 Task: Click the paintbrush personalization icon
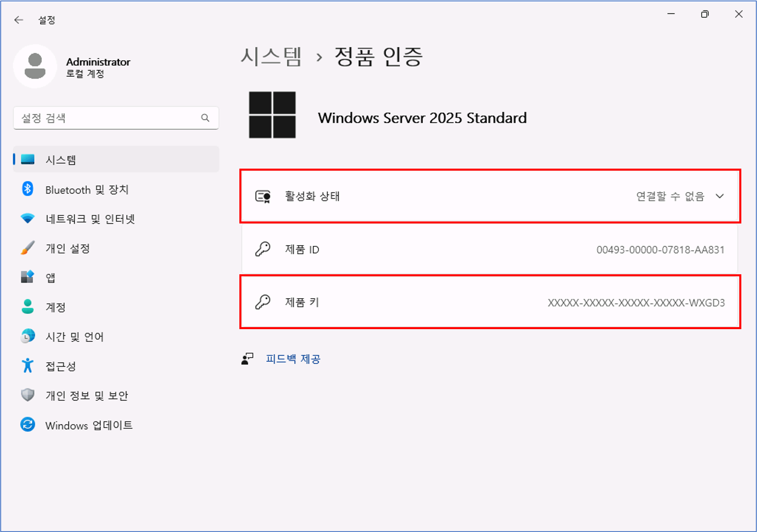click(28, 248)
